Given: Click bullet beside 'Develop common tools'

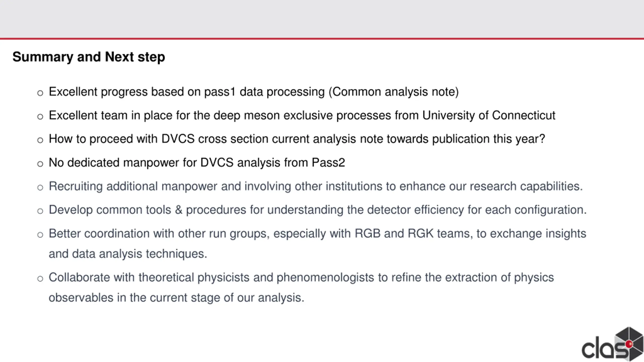Looking at the screenshot, I should pos(40,211).
